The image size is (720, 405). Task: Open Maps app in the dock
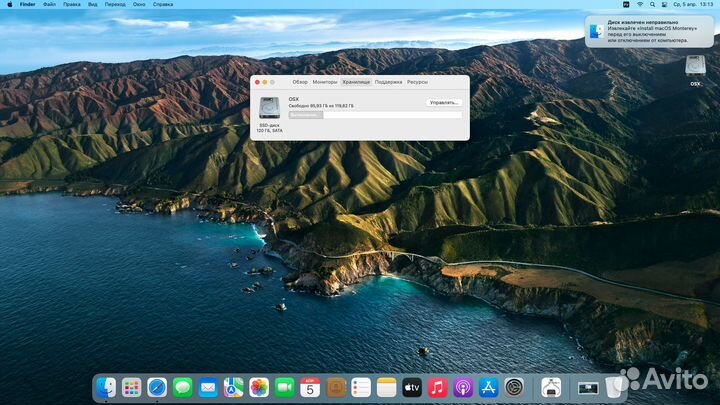click(x=233, y=388)
